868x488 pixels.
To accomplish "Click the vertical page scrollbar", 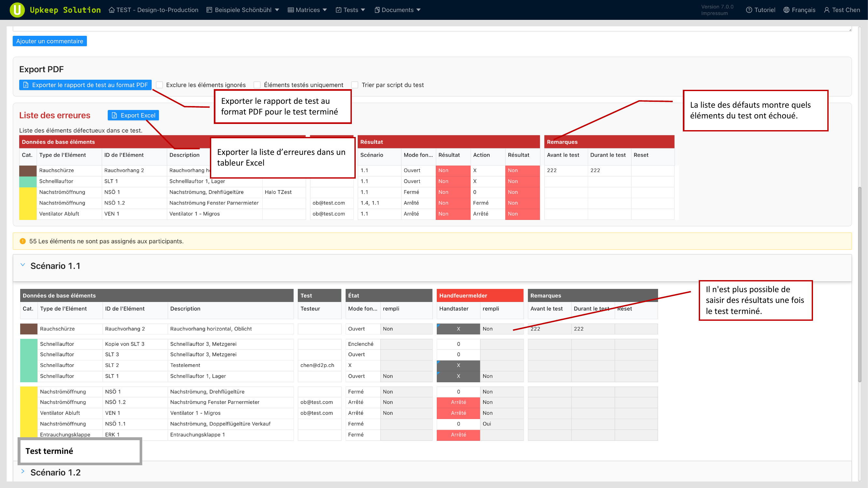I will pos(860,284).
